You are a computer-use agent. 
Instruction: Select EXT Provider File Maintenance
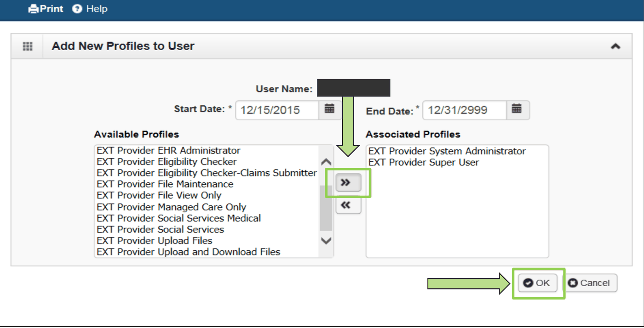[x=165, y=184]
